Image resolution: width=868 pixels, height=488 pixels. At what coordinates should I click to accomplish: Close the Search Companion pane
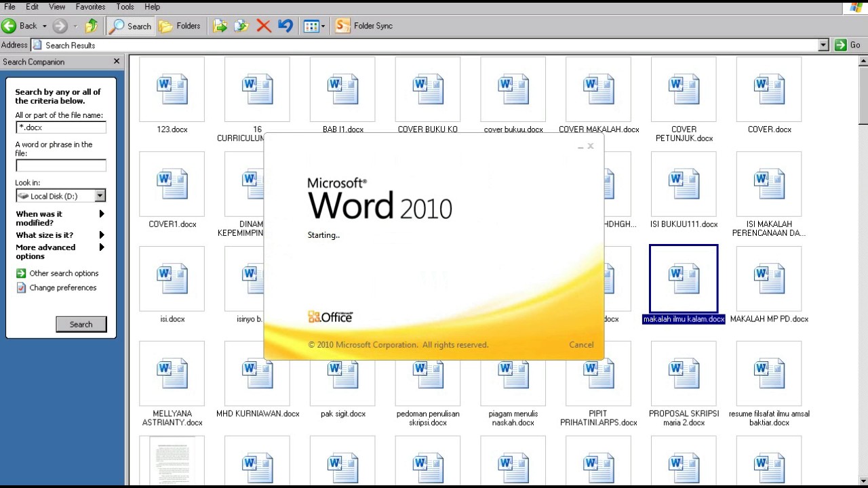point(116,61)
